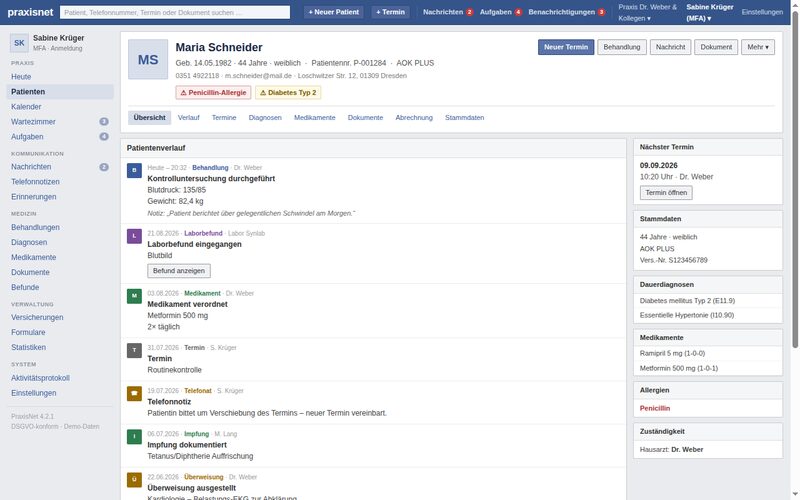
Task: Click the Behandlung button in patient header
Action: click(621, 47)
